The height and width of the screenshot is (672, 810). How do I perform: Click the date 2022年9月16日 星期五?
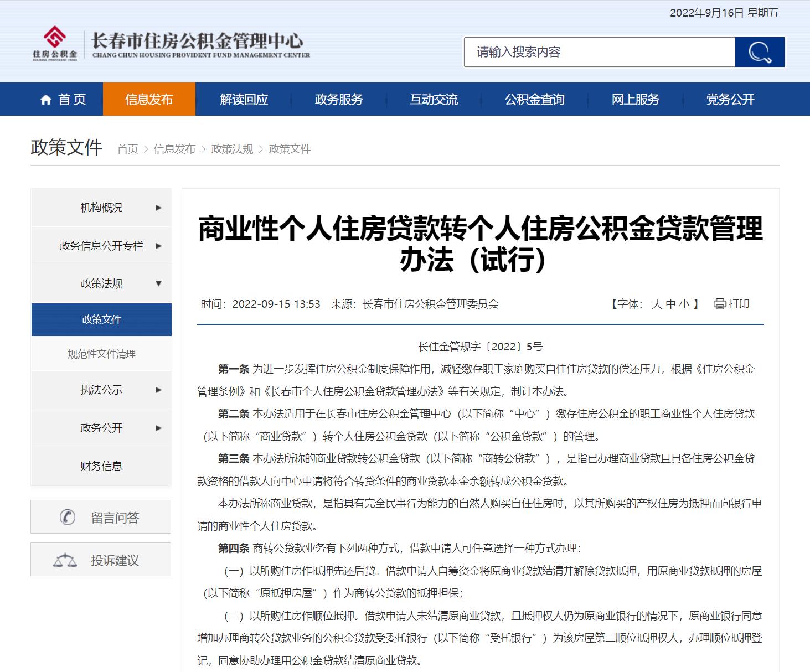(x=724, y=13)
